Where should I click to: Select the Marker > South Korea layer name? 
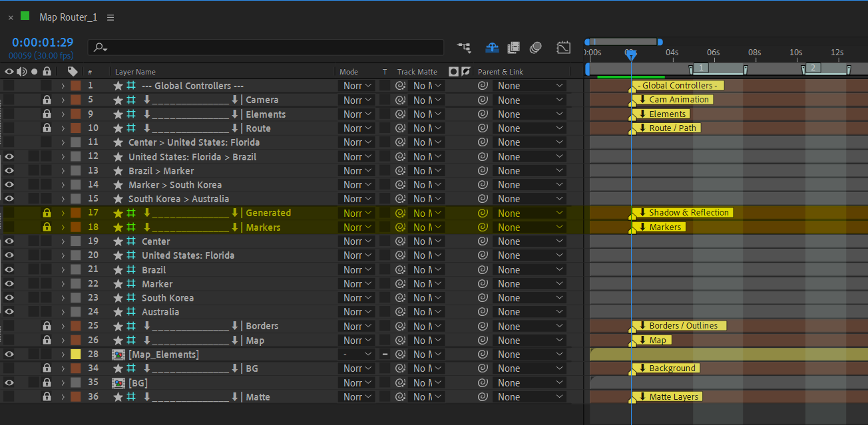tap(175, 184)
